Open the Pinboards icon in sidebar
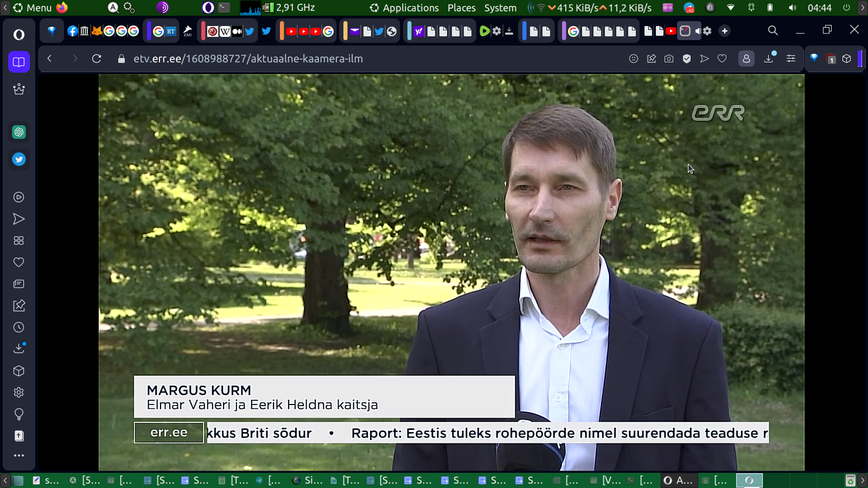This screenshot has height=488, width=868. pyautogui.click(x=19, y=306)
